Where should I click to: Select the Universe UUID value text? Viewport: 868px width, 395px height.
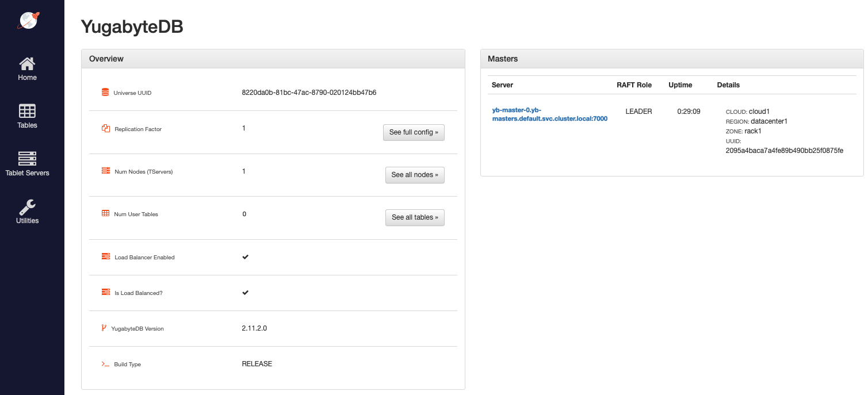[309, 93]
